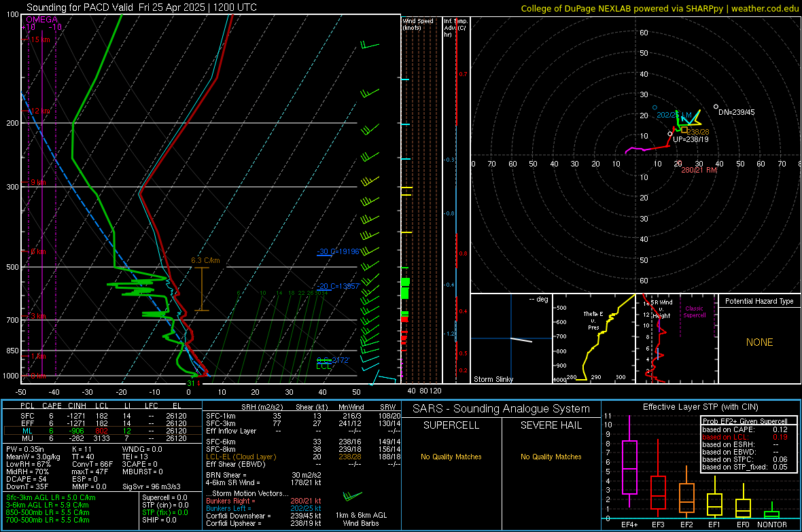
Task: Click the PW = 0.35in value
Action: point(25,449)
